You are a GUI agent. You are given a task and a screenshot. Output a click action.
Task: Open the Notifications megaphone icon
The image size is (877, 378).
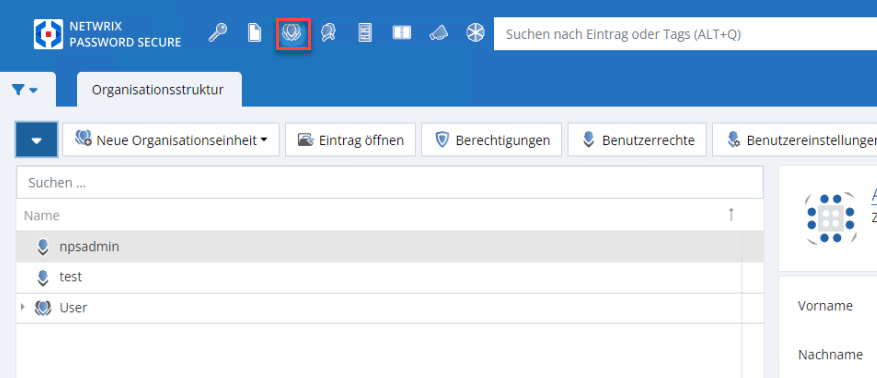pyautogui.click(x=438, y=34)
